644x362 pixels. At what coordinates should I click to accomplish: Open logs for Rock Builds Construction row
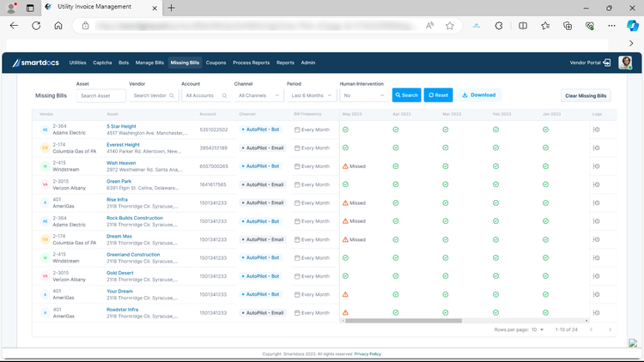tap(597, 221)
